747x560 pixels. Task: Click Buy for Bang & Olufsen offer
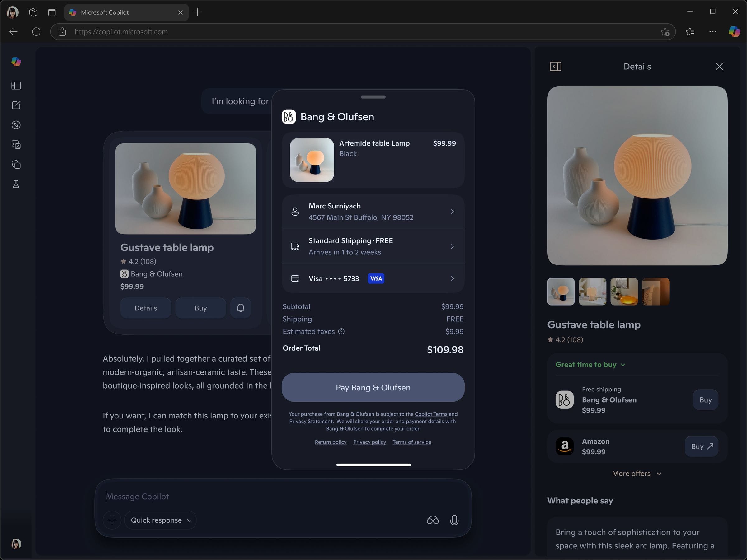point(706,400)
